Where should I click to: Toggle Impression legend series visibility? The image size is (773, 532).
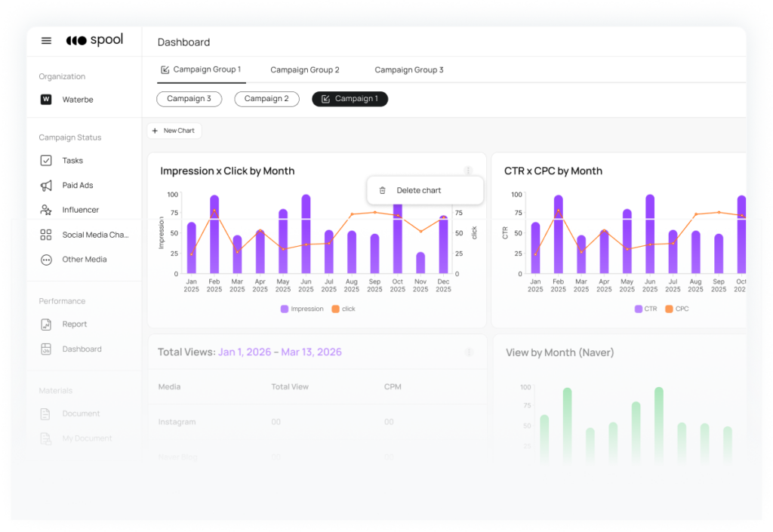[x=302, y=309]
